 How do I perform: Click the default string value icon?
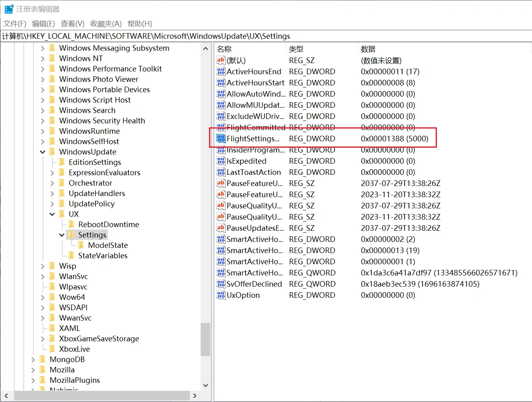point(221,61)
